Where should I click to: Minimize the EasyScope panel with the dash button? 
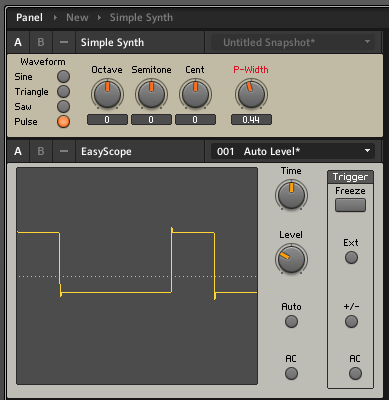[64, 151]
